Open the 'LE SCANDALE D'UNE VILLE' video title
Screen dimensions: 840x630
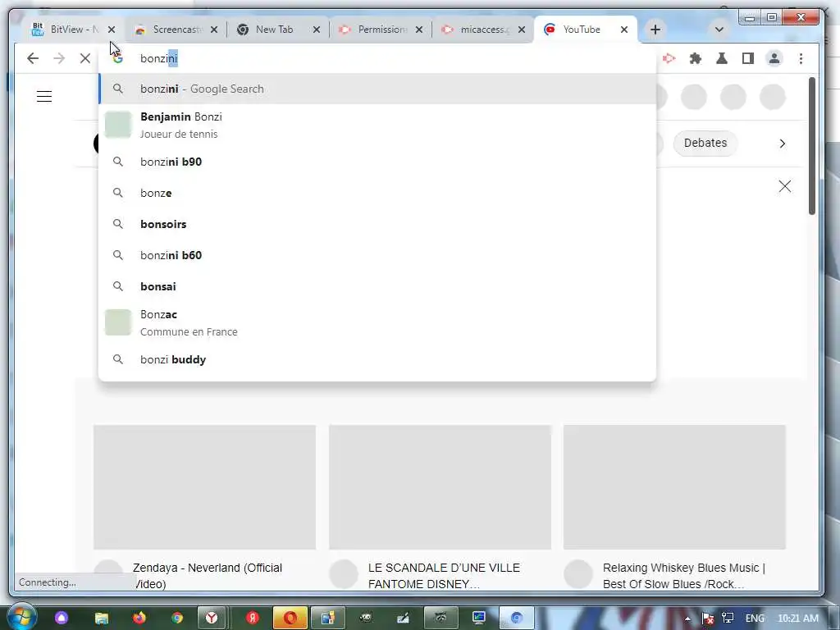tap(444, 575)
